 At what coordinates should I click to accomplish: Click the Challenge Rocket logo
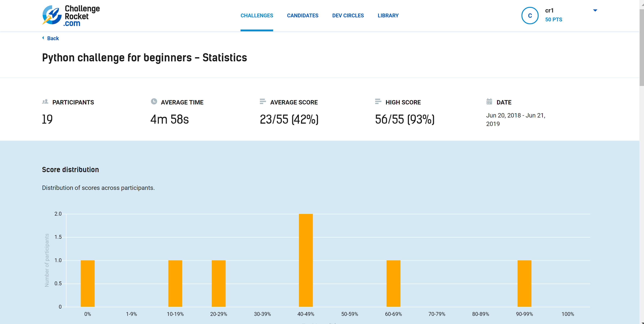pos(71,16)
